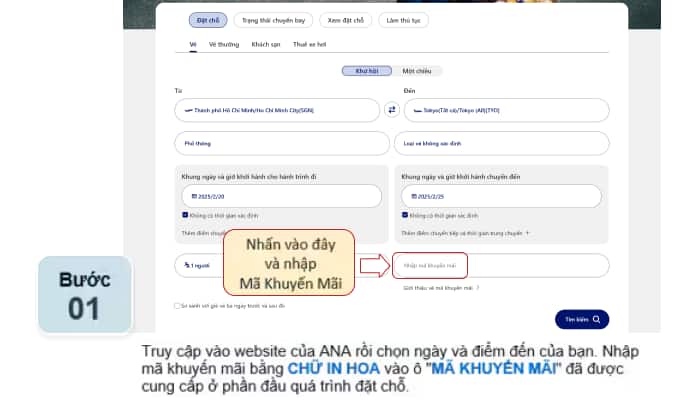The width and height of the screenshot is (700, 407).
Task: Open the Thuê xe hơi sub-tab
Action: click(309, 44)
